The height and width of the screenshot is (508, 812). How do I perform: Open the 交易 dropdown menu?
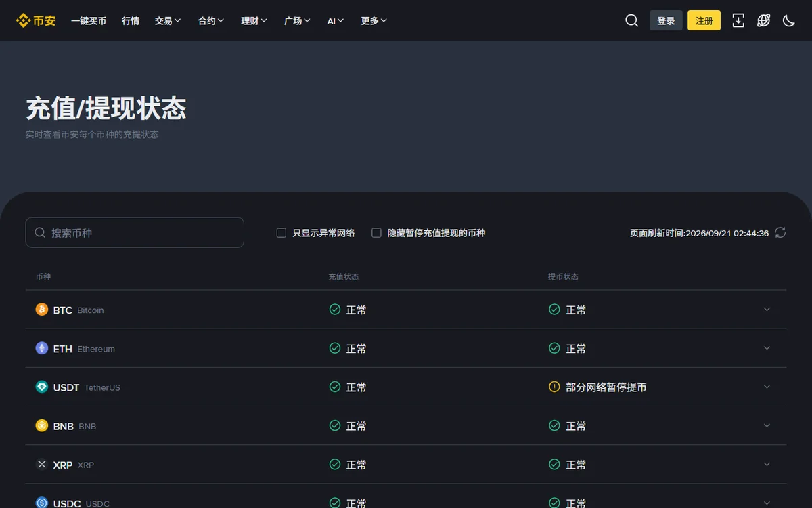[168, 21]
